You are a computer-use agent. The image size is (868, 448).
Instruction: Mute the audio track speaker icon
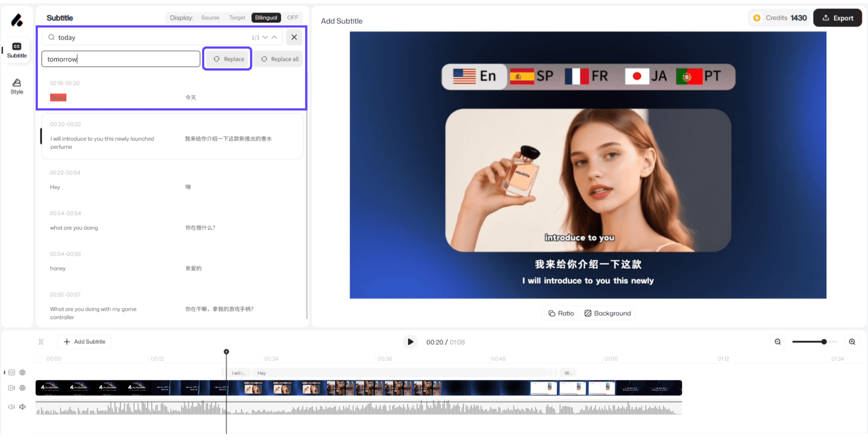[x=23, y=407]
